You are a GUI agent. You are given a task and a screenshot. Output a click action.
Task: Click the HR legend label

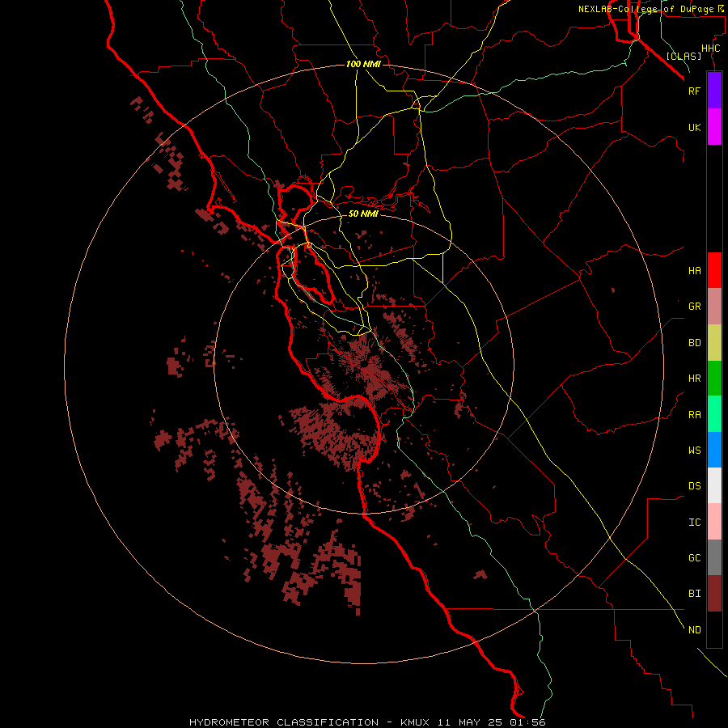(694, 379)
